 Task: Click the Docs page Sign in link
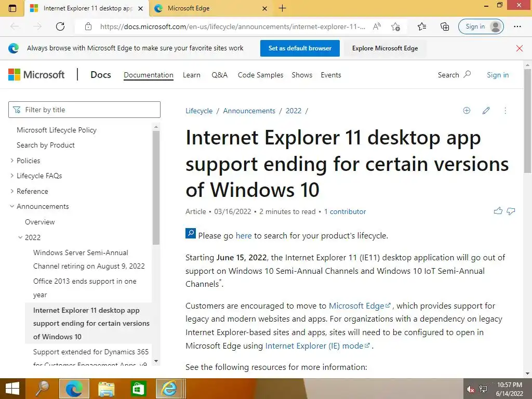click(x=498, y=75)
